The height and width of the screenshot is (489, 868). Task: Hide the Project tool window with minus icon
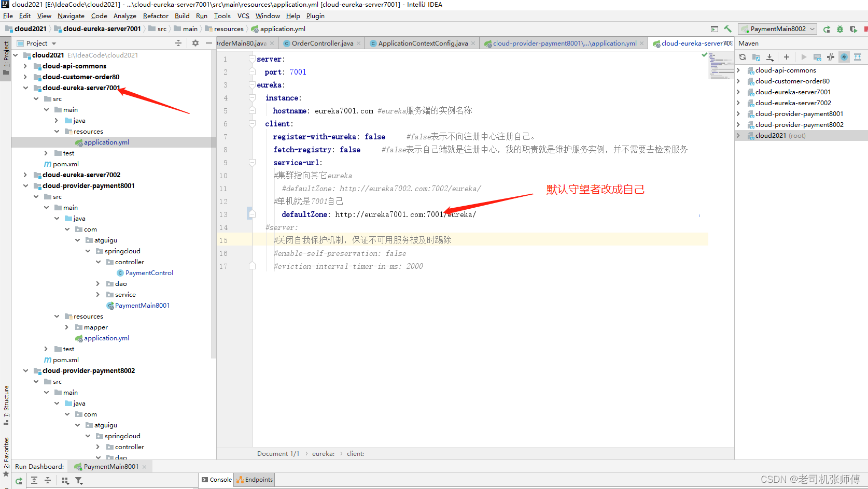point(209,43)
